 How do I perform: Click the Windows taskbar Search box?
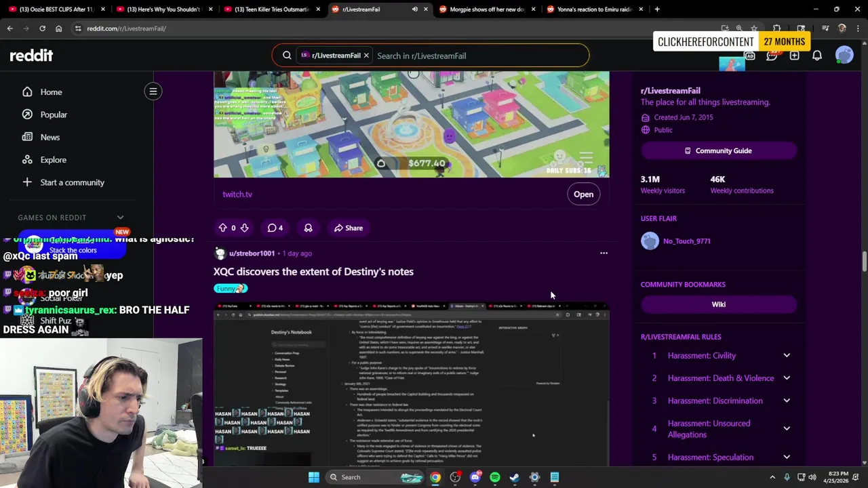click(x=375, y=477)
